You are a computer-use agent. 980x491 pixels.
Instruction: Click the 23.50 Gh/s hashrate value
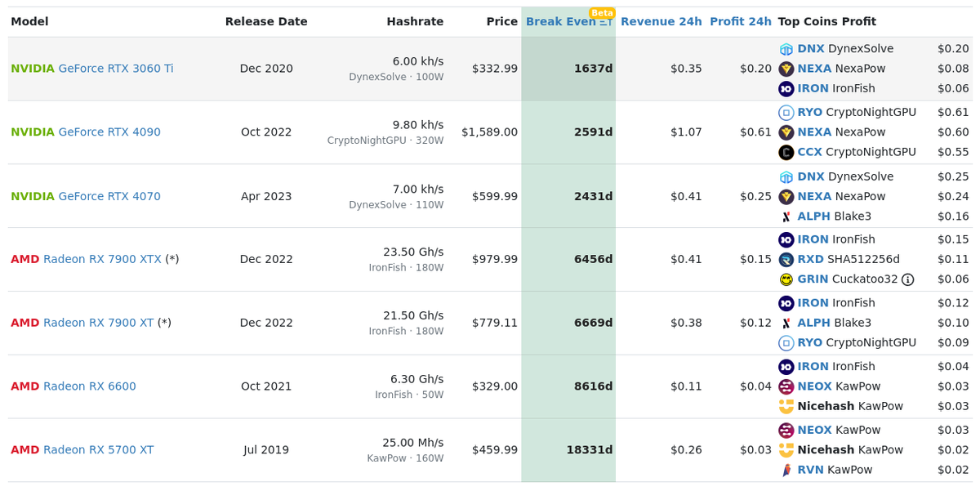click(413, 252)
